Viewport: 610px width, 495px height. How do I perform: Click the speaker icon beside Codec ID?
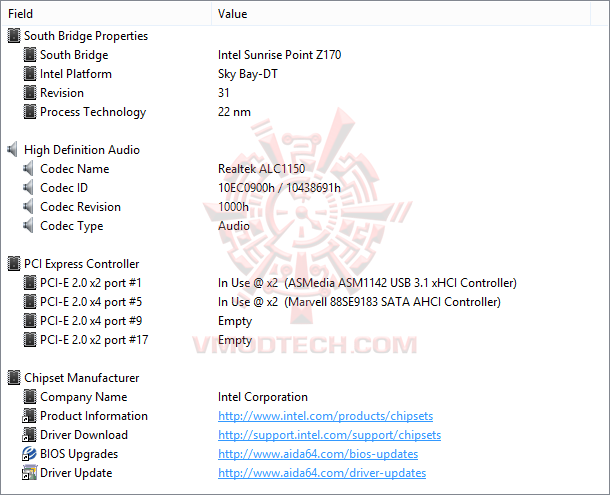pos(28,188)
